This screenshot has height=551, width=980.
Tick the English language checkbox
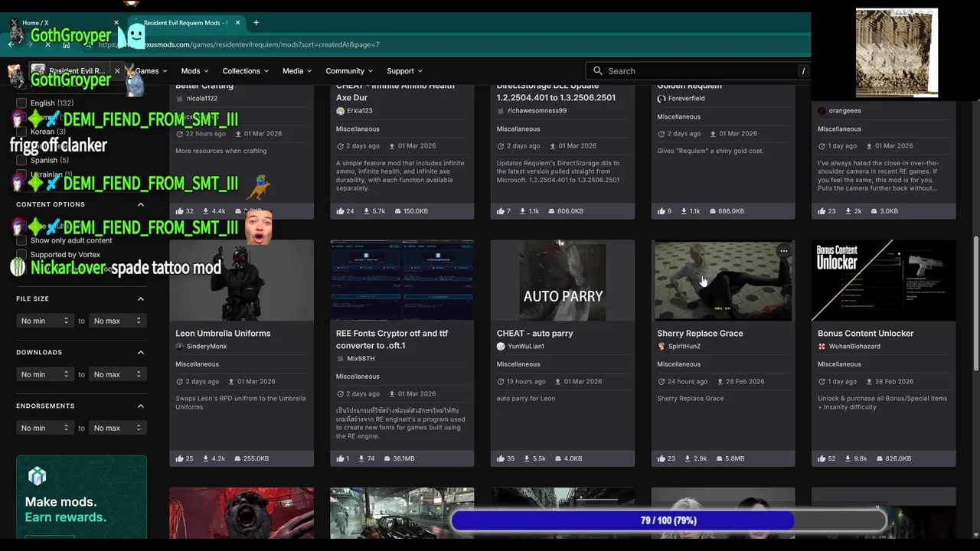point(21,103)
